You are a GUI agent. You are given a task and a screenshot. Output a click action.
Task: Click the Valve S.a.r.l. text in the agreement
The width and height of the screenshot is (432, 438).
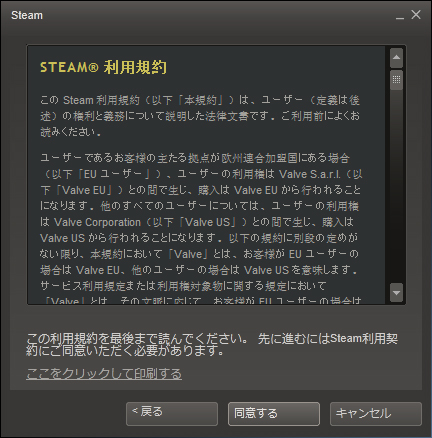[310, 174]
